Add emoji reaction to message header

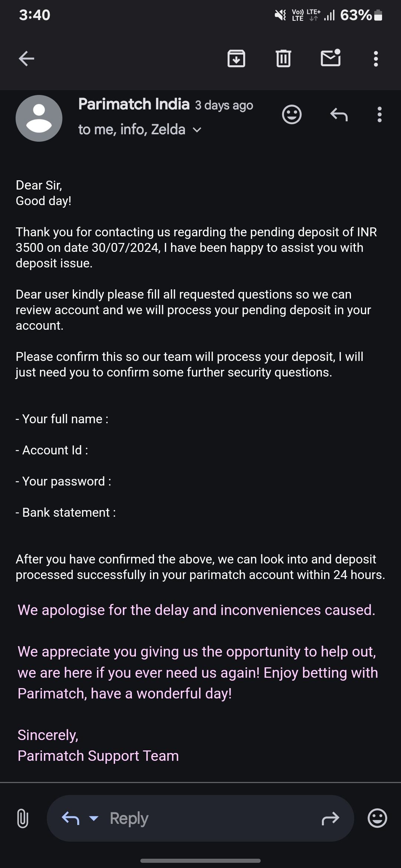(x=292, y=115)
